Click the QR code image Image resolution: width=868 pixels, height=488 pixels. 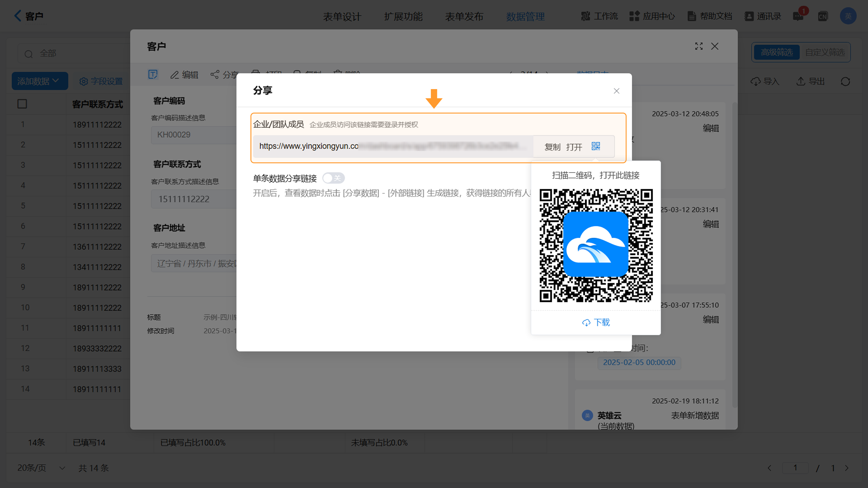click(x=596, y=245)
